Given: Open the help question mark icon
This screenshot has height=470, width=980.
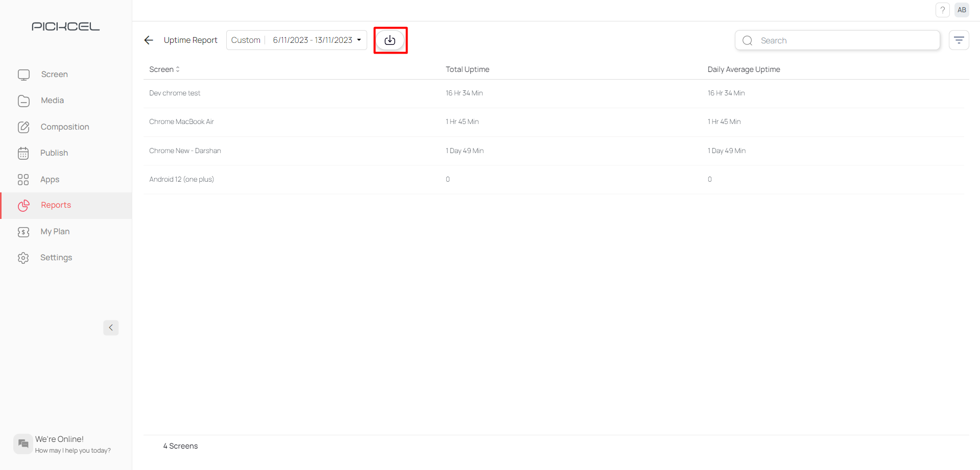Looking at the screenshot, I should [x=942, y=10].
